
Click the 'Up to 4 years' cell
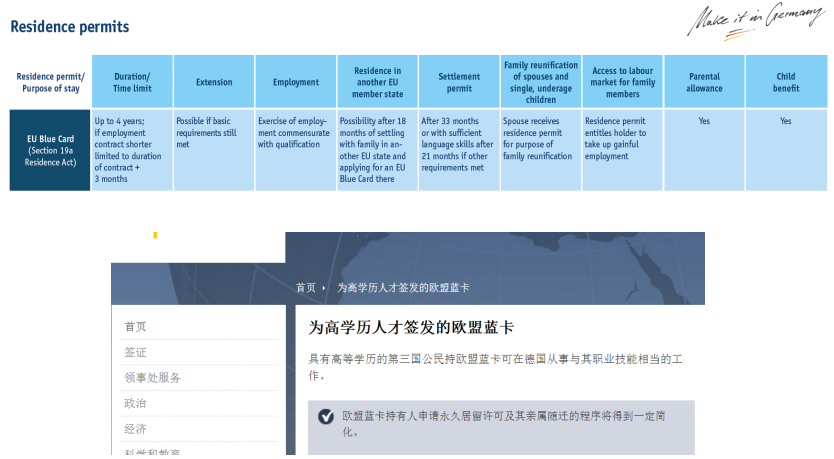click(x=132, y=151)
